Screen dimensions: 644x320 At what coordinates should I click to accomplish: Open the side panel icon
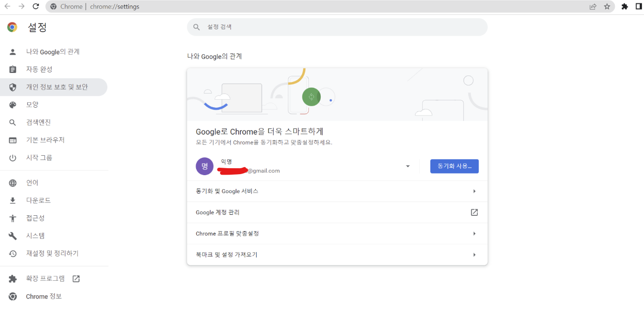(639, 6)
